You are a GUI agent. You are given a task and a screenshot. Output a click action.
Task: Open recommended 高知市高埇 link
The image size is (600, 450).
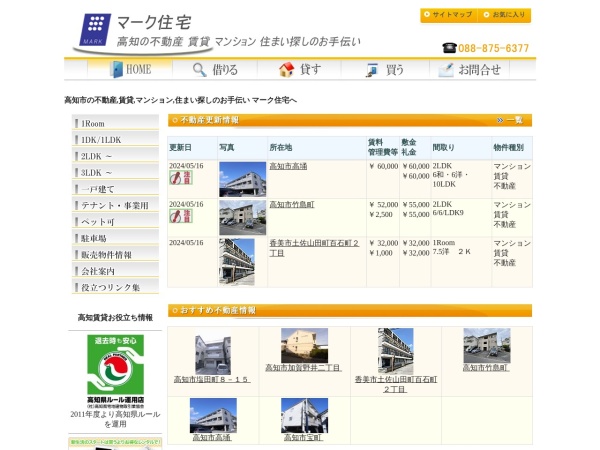[x=212, y=438]
